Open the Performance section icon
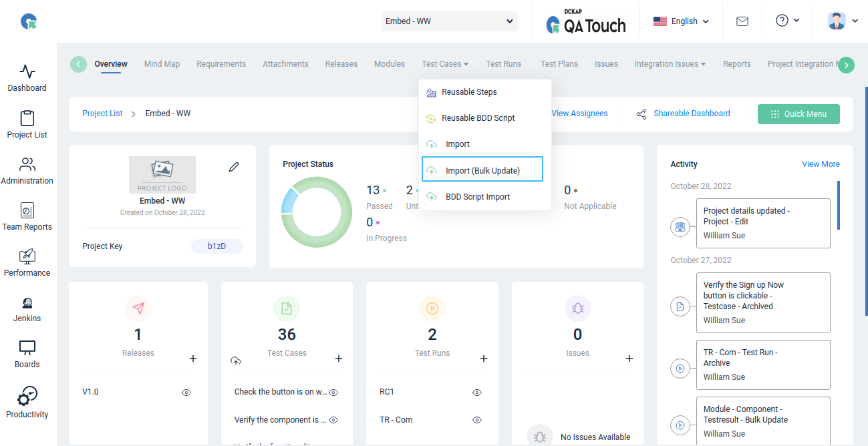 (27, 256)
